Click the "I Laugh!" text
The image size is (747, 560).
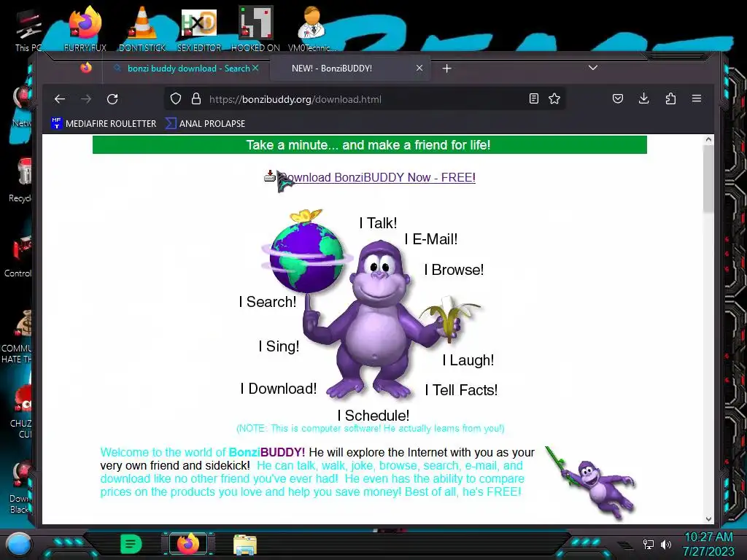click(x=468, y=360)
